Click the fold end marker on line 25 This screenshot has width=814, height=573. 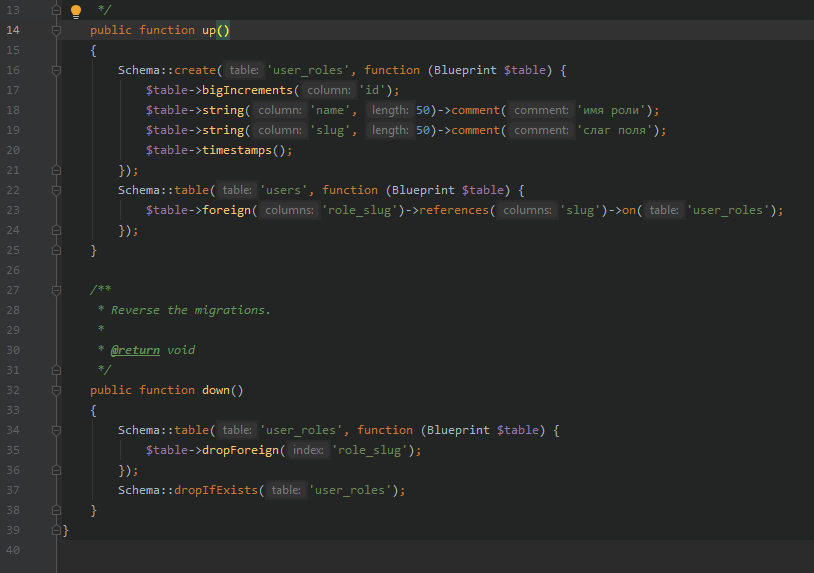click(57, 250)
